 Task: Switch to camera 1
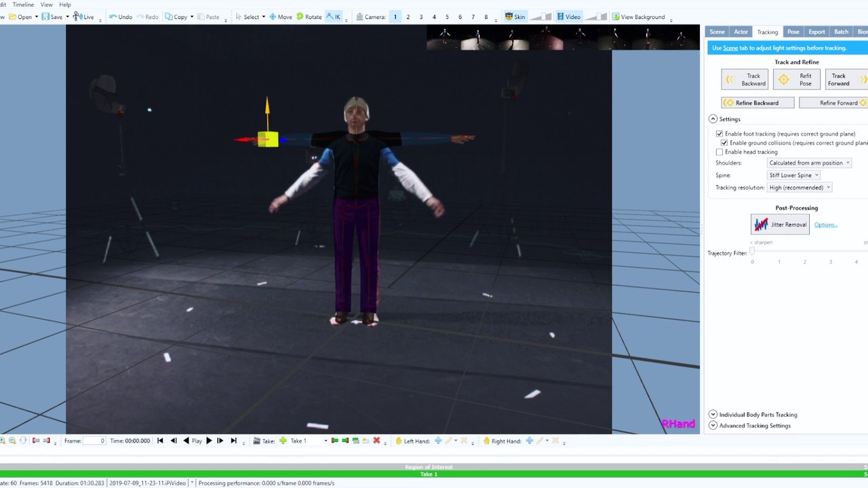tap(395, 17)
